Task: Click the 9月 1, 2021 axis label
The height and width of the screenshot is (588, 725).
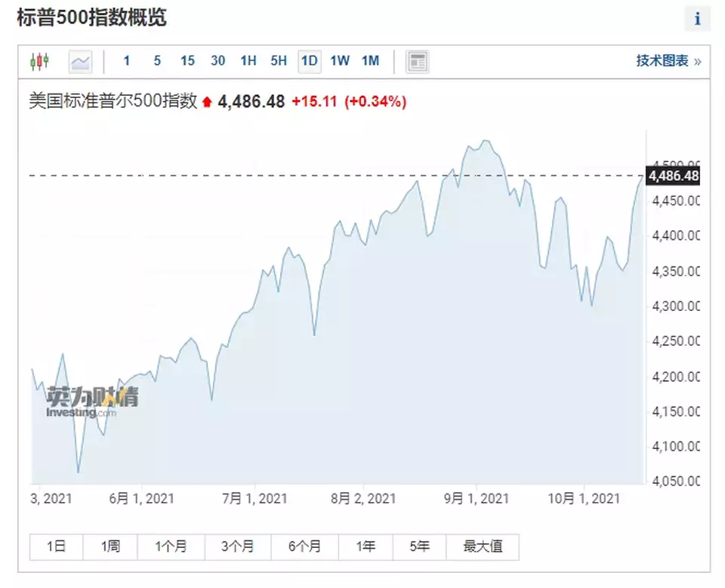Action: (477, 499)
